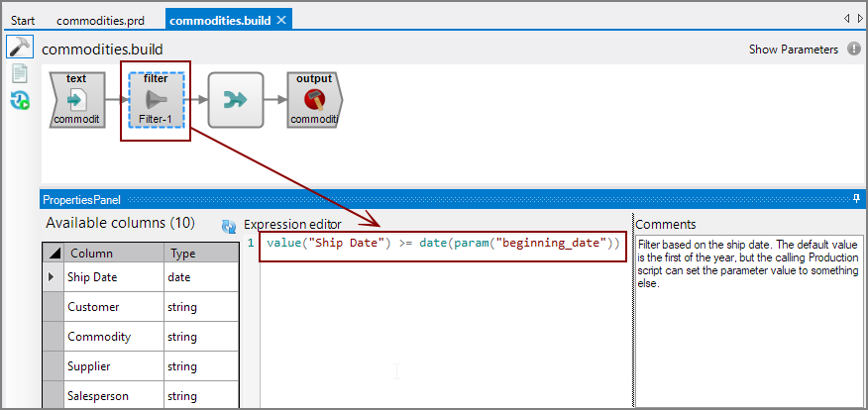Switch to the Start tab
The height and width of the screenshot is (410, 868).
[x=23, y=21]
